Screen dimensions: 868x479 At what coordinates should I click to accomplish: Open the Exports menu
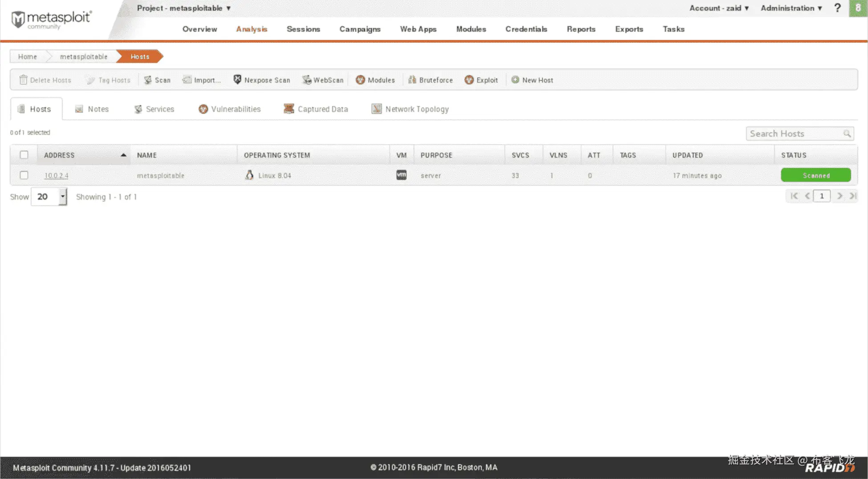(x=629, y=29)
